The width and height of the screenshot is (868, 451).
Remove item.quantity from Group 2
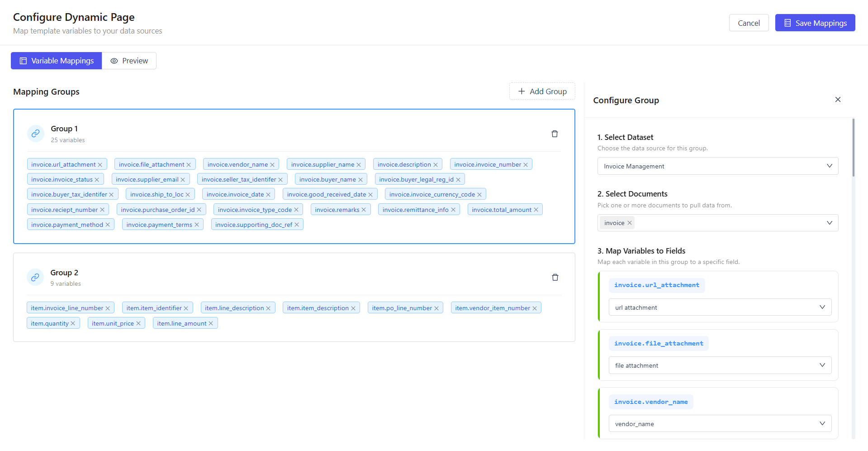coord(73,323)
